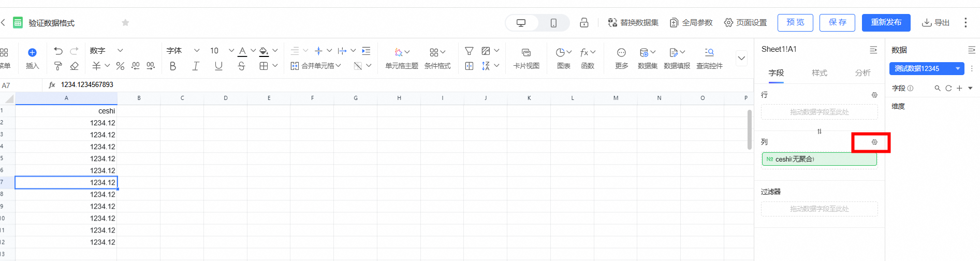The image size is (980, 261).
Task: Open the font color swatch
Action: 242,51
